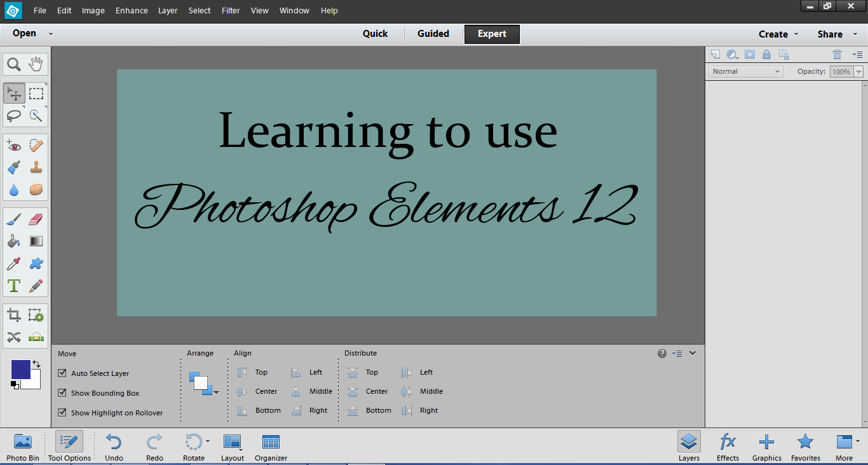Select the Smart Brush tool
This screenshot has height=465, width=868.
click(14, 167)
